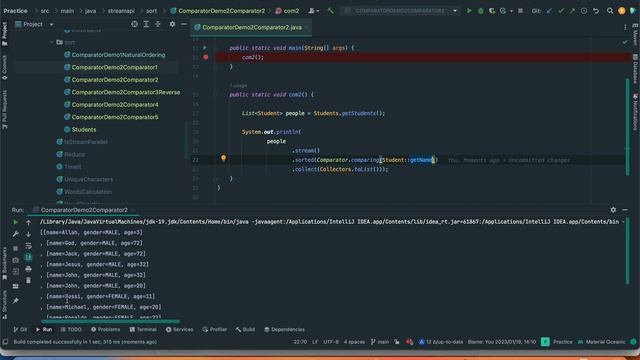Start debugging with the Debug bug icon
Screen dimensions: 640x360
[480, 11]
